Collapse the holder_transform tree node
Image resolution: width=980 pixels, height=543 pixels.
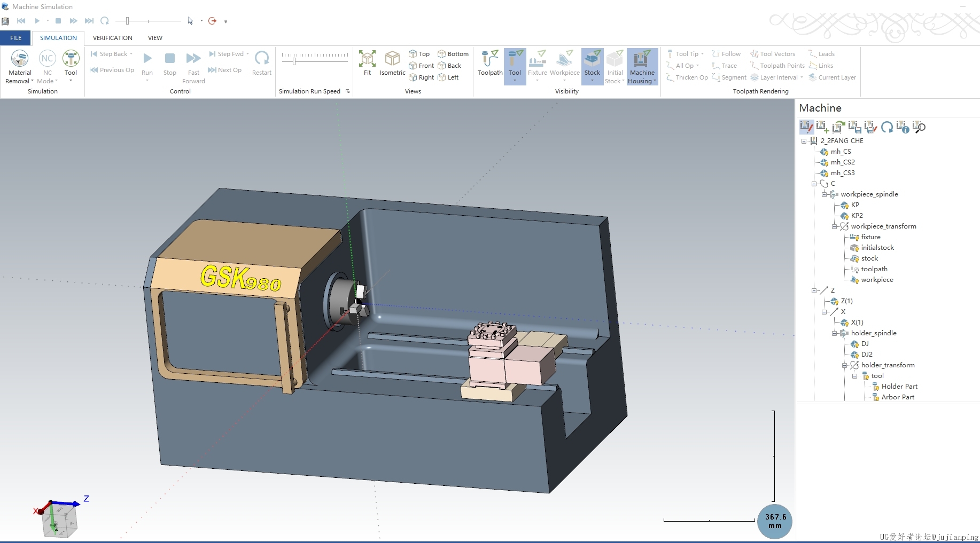click(x=845, y=365)
